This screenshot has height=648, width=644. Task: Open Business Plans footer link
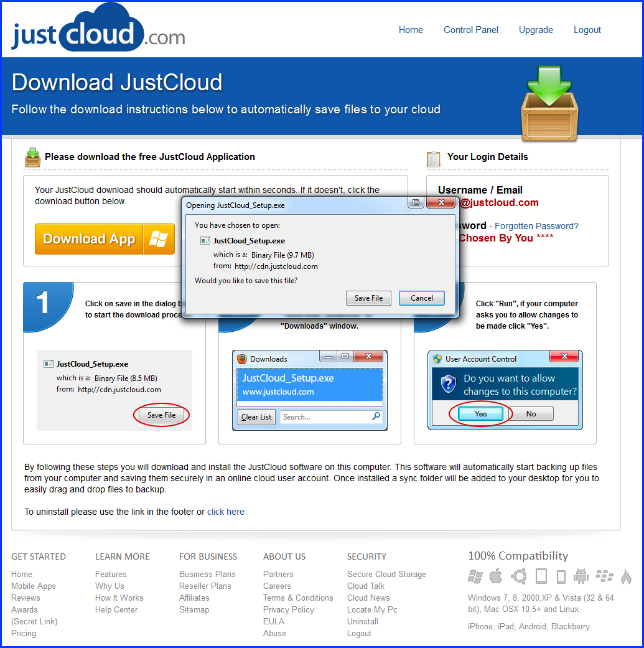[x=207, y=574]
